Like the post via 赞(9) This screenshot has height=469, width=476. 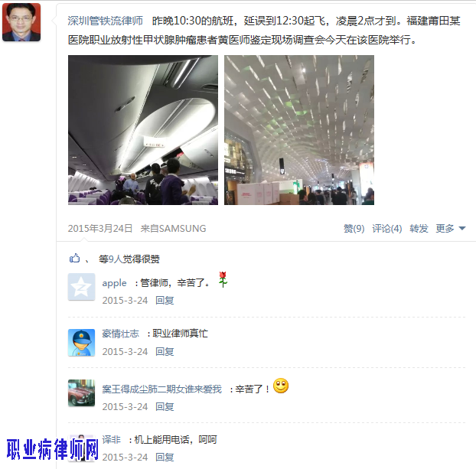pyautogui.click(x=354, y=228)
